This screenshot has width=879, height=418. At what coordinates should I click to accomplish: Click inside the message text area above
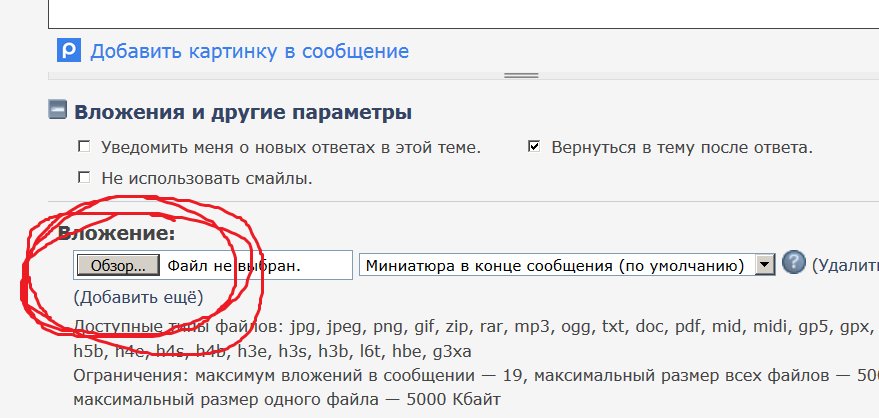[x=464, y=14]
